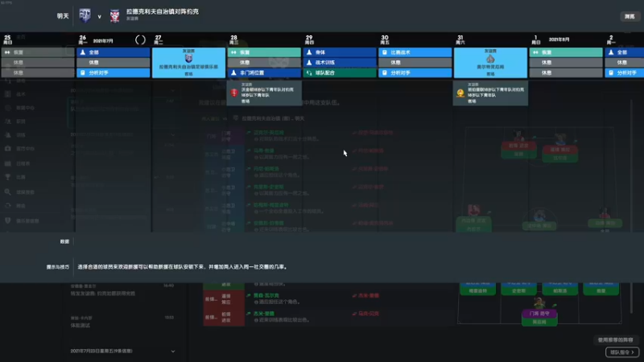Click clipboard icon in August 2 分析对手
644x362 pixels.
click(611, 72)
